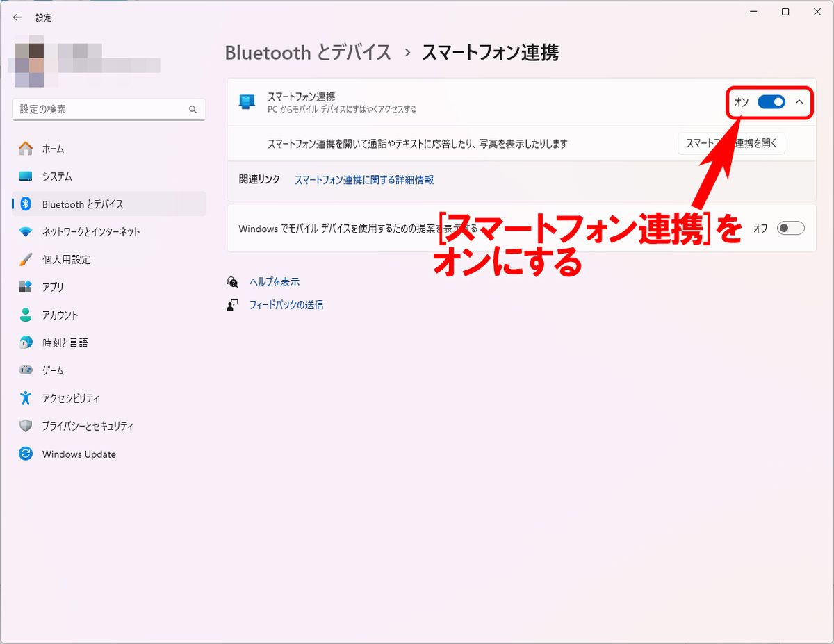Click the Time and language clock icon
Screen dimensions: 834x644
tap(26, 342)
